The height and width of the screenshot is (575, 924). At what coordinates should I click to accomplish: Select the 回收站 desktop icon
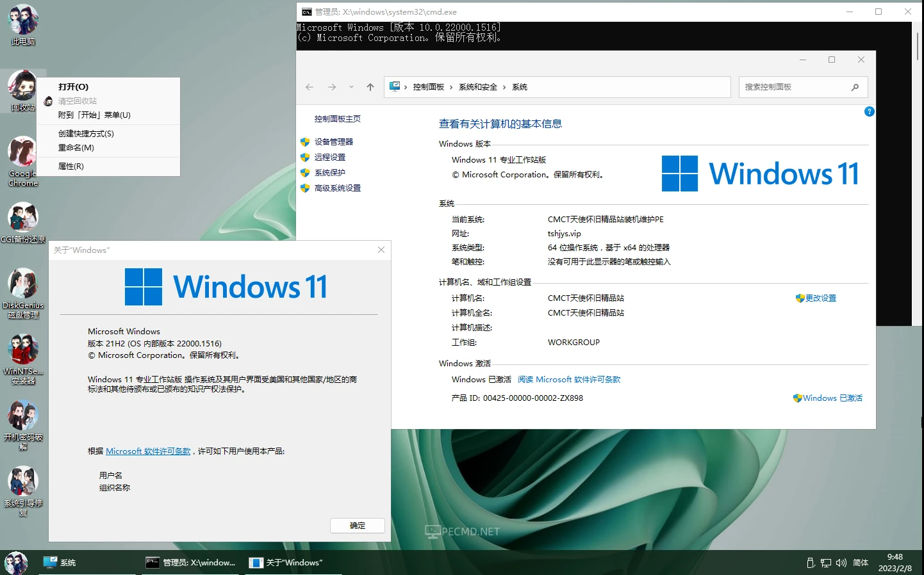23,91
